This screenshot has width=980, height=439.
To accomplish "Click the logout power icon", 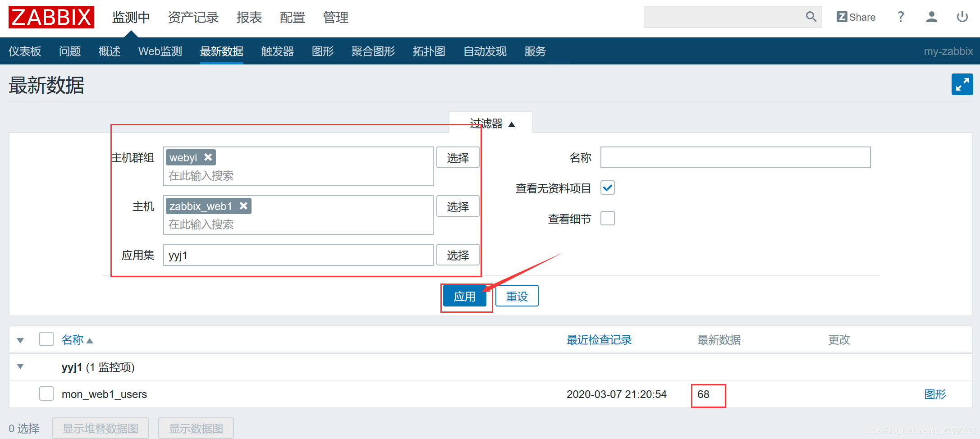I will [x=962, y=17].
